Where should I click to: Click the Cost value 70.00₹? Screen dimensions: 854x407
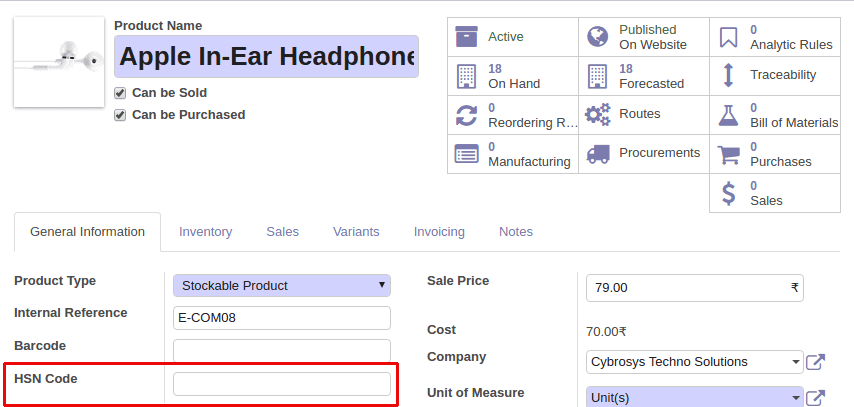(x=606, y=331)
